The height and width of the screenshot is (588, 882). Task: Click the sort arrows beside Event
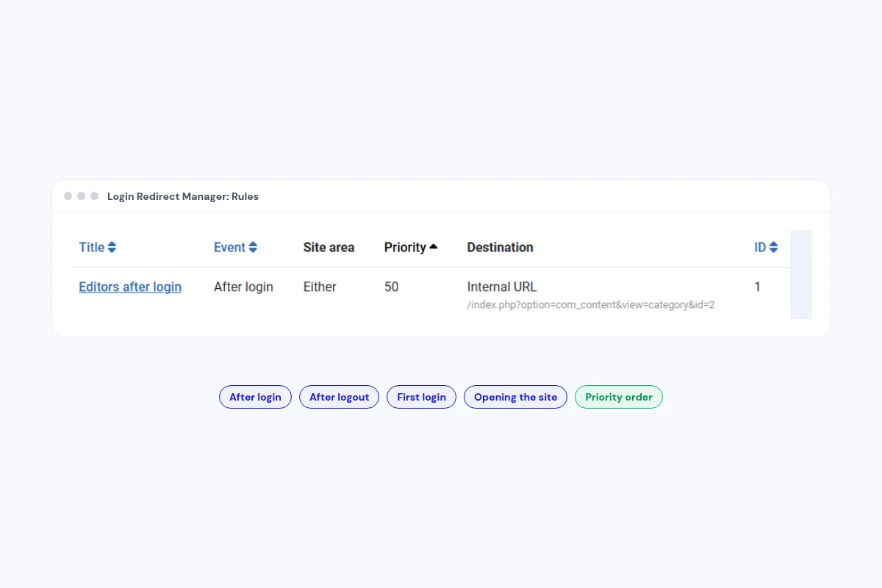[253, 248]
